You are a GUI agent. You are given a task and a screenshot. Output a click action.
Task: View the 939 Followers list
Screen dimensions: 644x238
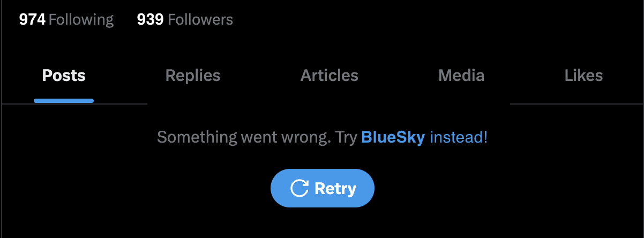pyautogui.click(x=185, y=20)
